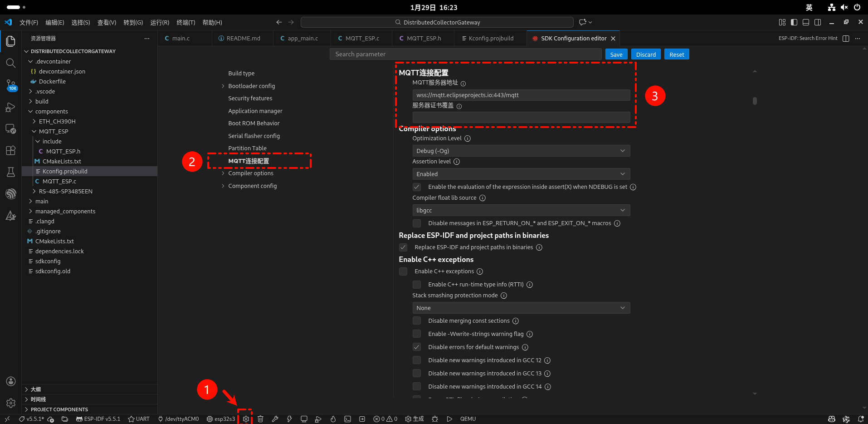The width and height of the screenshot is (868, 424).
Task: Click the build project wrench icon
Action: [275, 419]
